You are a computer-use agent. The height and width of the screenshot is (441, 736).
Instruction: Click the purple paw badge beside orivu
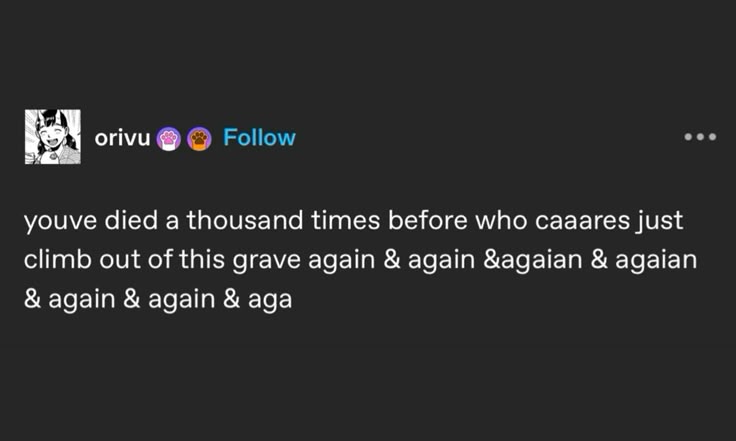(169, 138)
